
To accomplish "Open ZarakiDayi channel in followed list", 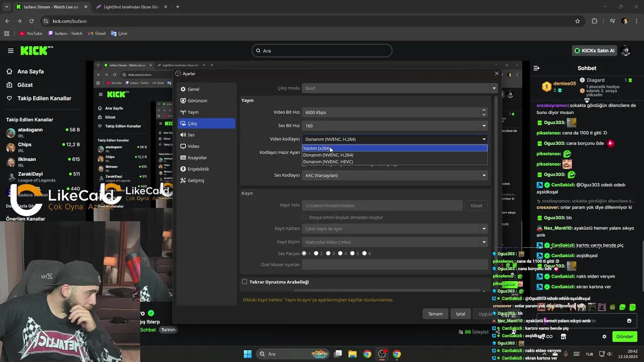I will 43,177.
